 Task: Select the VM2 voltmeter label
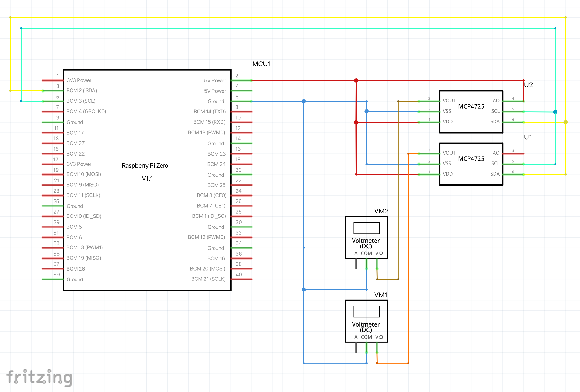pos(381,211)
